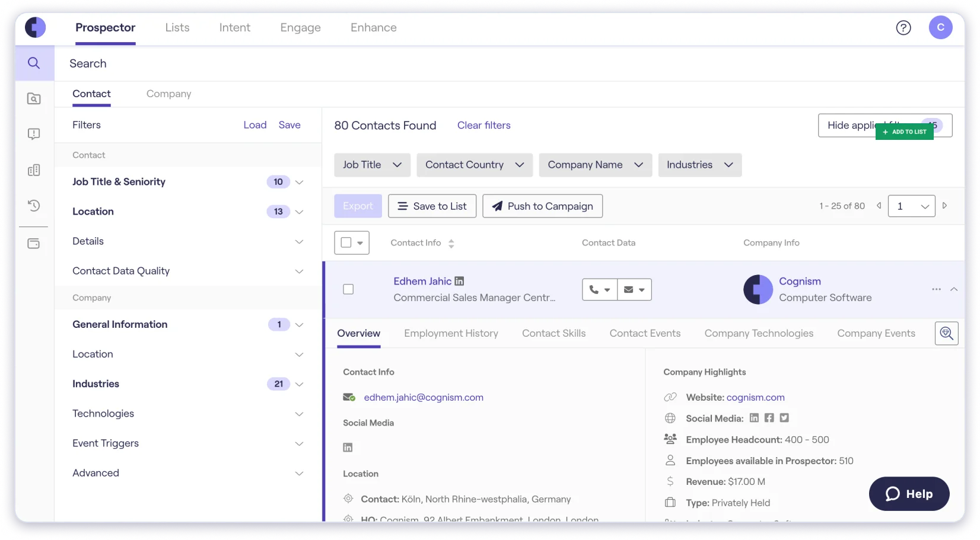Select the header select-all checkbox
This screenshot has height=540, width=980.
pos(346,242)
